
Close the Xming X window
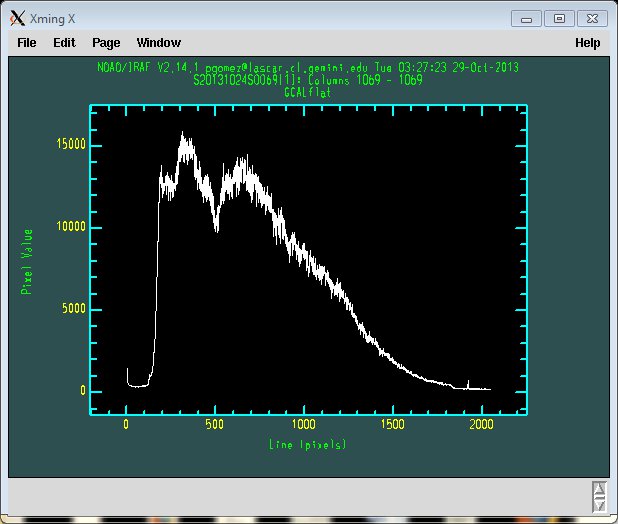coord(592,19)
